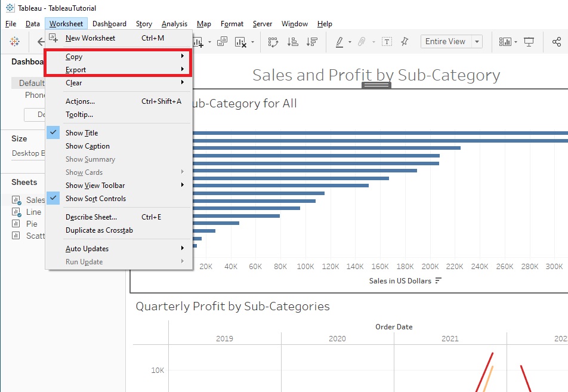Open the File menu
This screenshot has height=392, width=568.
click(11, 24)
